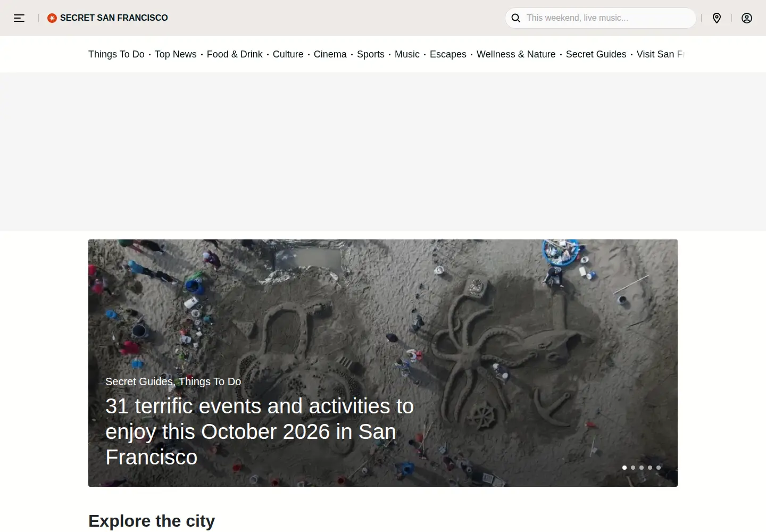Screen dimensions: 766x532
Task: Select the Culture nav item
Action: click(288, 54)
